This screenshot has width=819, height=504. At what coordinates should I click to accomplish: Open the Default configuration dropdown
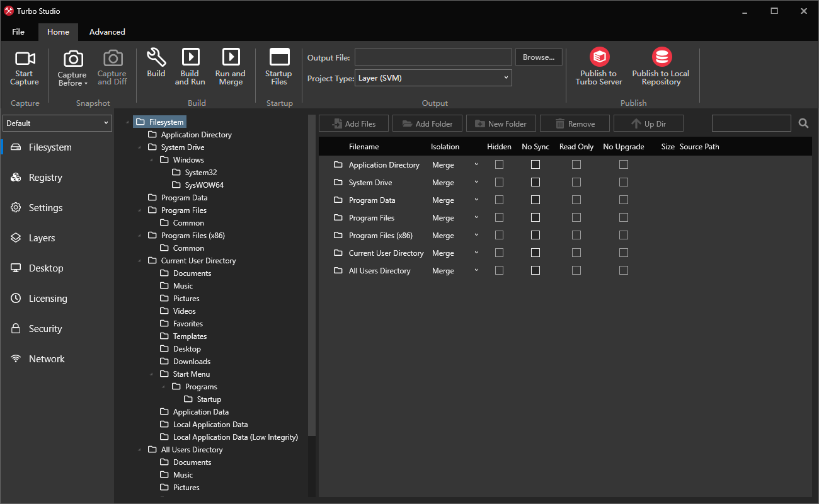pyautogui.click(x=58, y=123)
